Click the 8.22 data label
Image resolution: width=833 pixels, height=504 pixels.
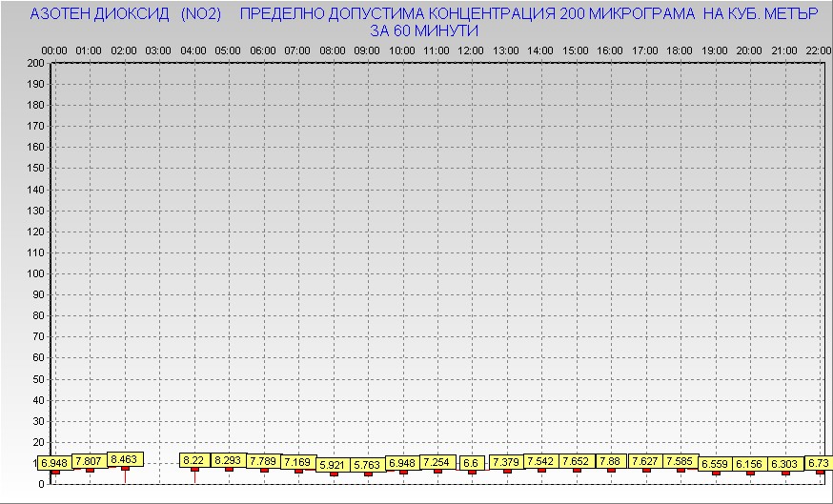[194, 460]
